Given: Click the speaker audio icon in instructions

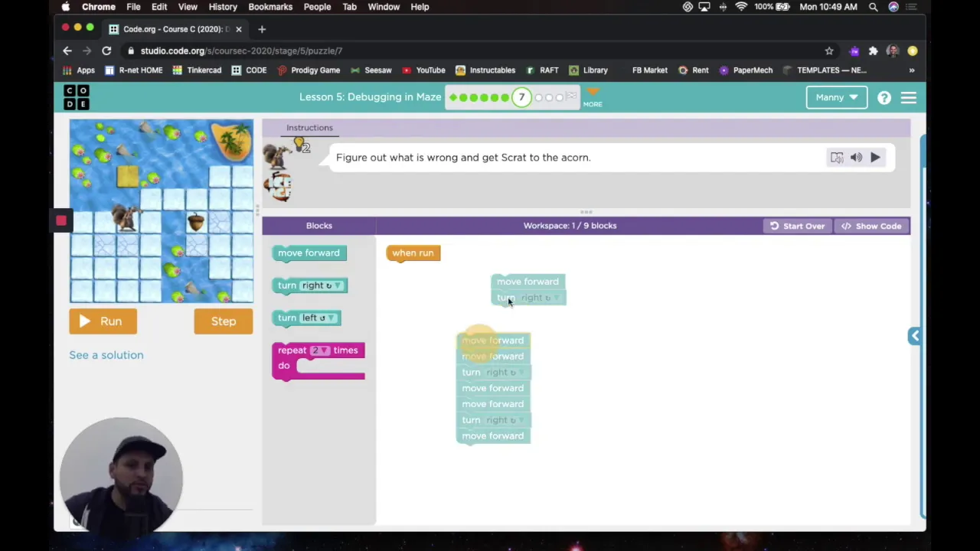Looking at the screenshot, I should [x=856, y=158].
